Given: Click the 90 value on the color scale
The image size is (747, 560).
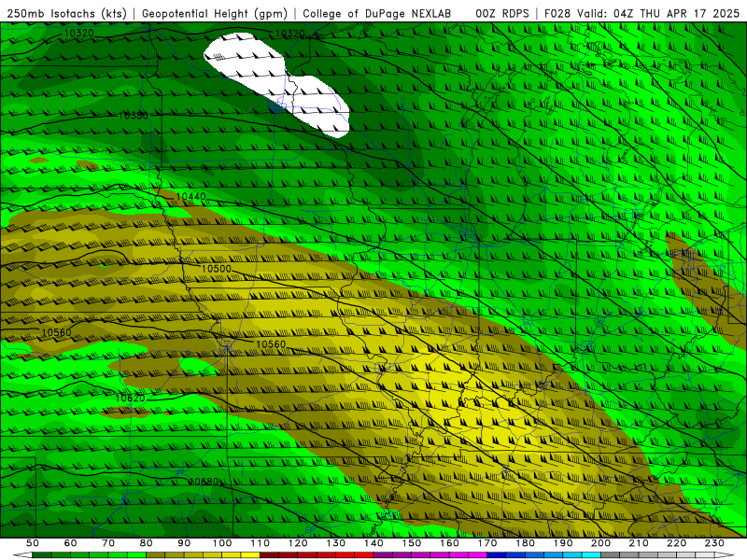Looking at the screenshot, I should point(184,543).
